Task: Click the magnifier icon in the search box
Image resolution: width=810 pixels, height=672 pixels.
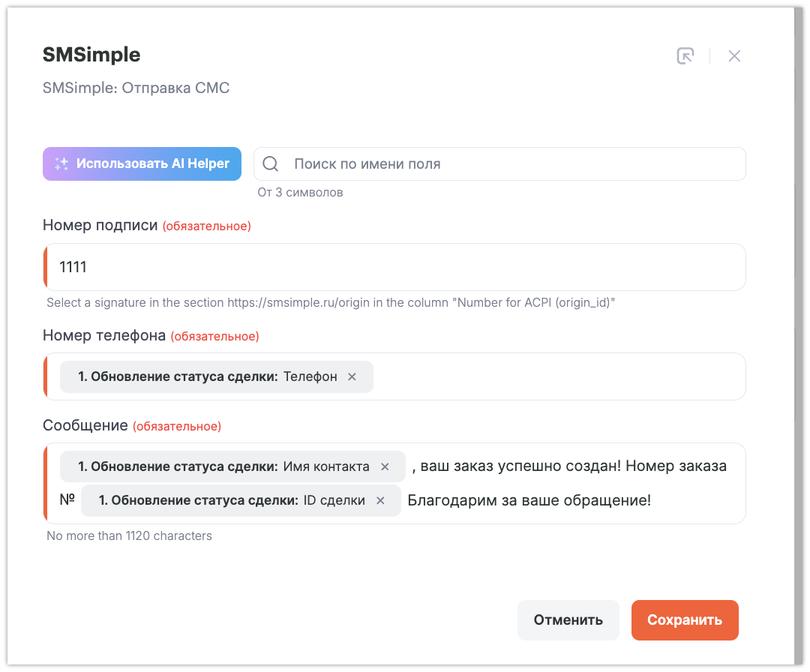Action: point(271,164)
